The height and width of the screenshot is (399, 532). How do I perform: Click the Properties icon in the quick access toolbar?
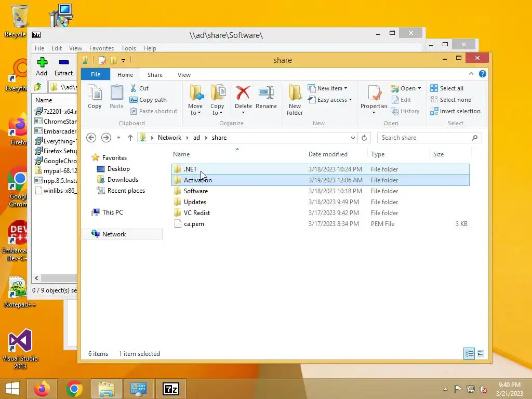[102, 60]
